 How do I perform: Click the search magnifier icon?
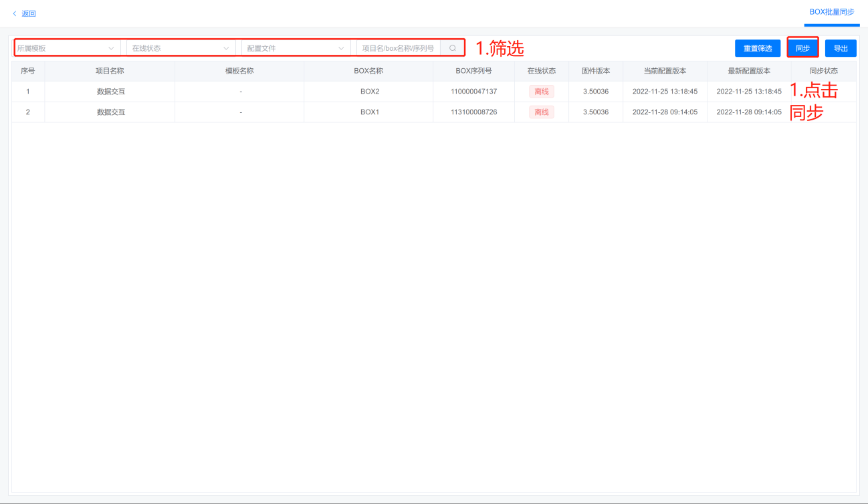pos(452,48)
